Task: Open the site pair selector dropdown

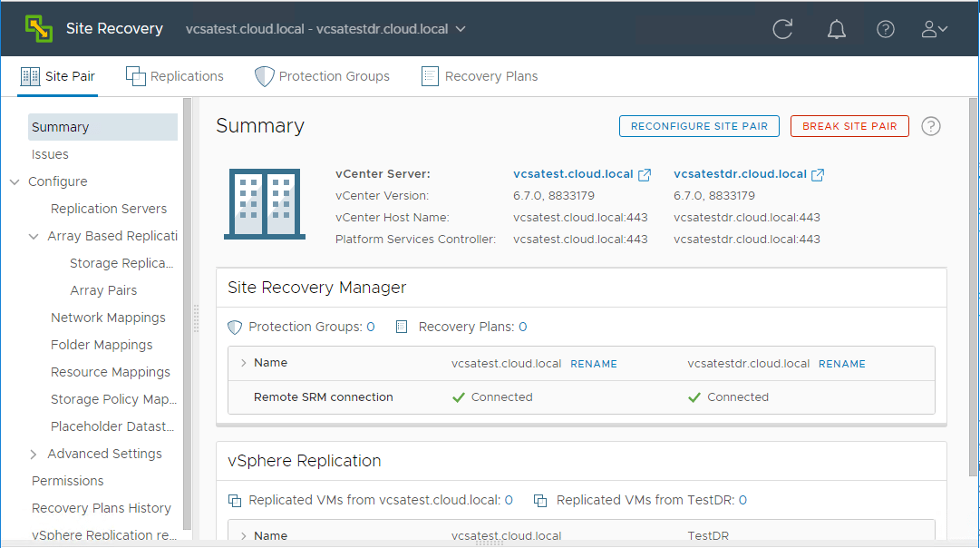Action: pos(461,29)
